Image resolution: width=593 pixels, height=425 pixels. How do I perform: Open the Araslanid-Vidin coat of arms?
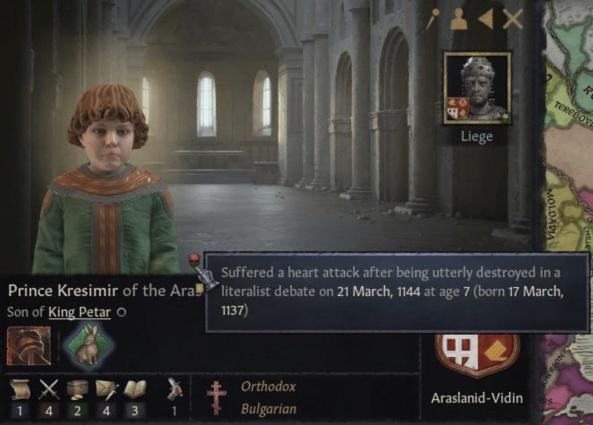(477, 354)
